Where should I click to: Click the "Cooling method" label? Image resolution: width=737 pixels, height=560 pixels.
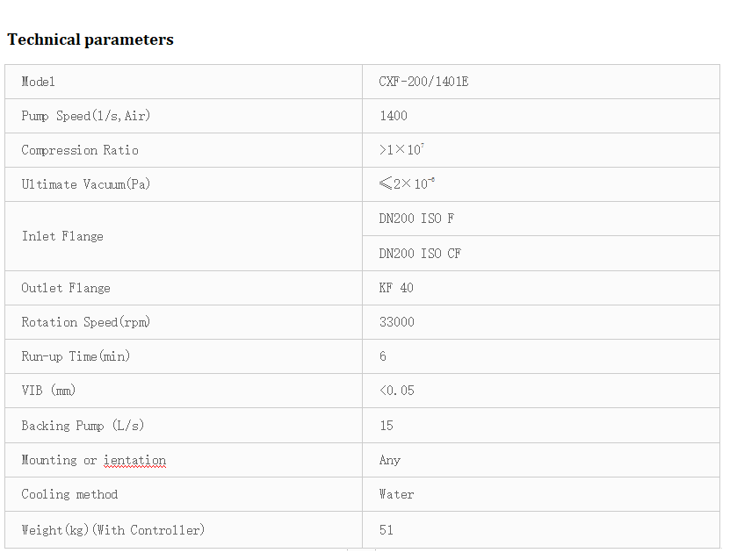(x=69, y=494)
